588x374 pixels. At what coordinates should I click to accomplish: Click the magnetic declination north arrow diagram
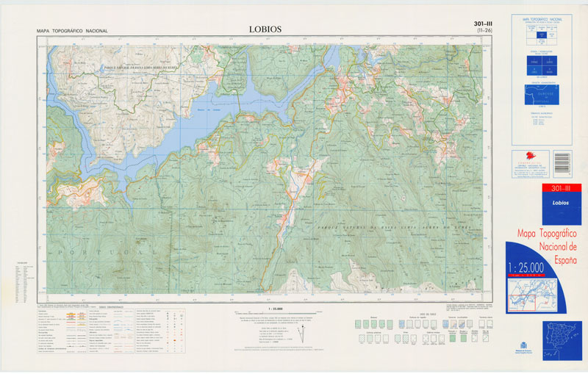point(301,334)
